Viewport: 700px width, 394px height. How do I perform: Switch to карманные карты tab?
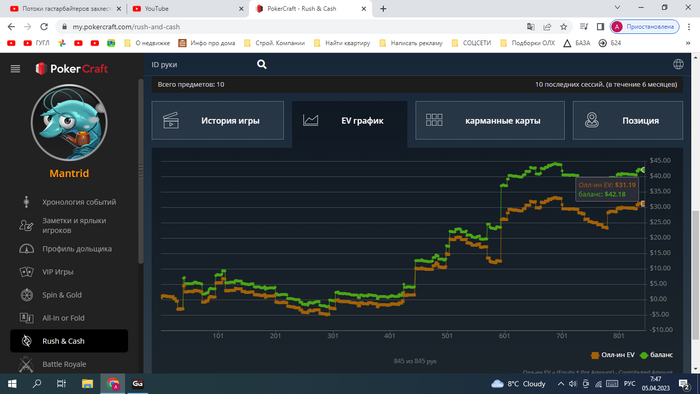click(490, 120)
